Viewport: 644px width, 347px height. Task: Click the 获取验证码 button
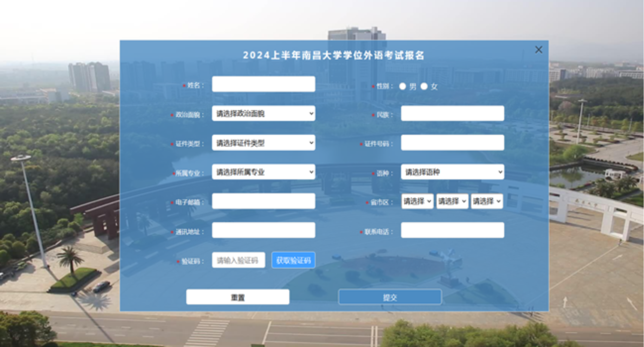(293, 260)
